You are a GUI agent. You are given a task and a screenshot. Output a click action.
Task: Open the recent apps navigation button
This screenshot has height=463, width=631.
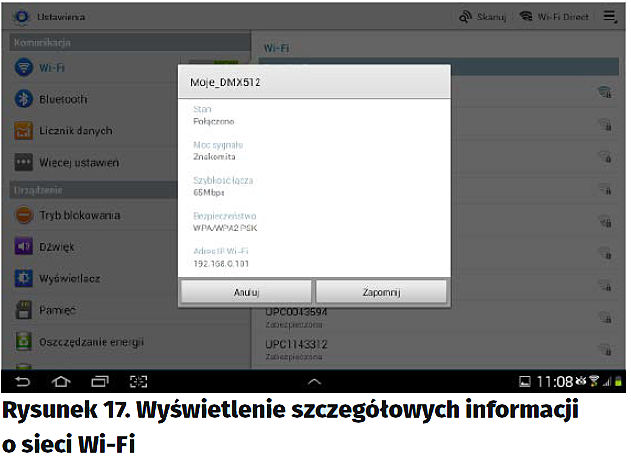[99, 381]
